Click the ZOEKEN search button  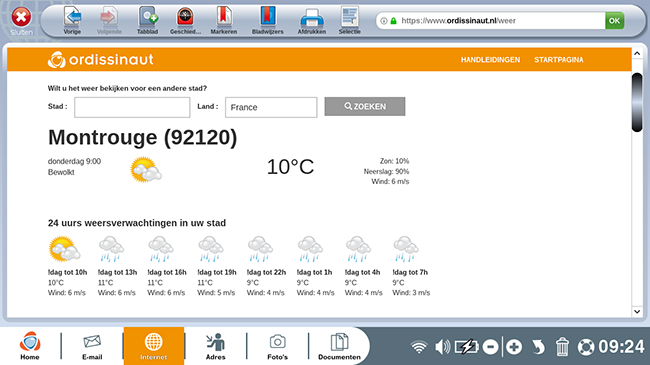pyautogui.click(x=365, y=107)
